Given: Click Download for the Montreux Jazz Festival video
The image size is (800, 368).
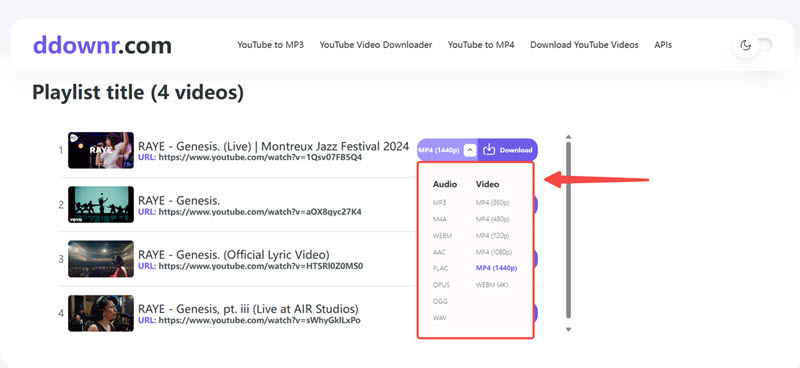Looking at the screenshot, I should 507,150.
